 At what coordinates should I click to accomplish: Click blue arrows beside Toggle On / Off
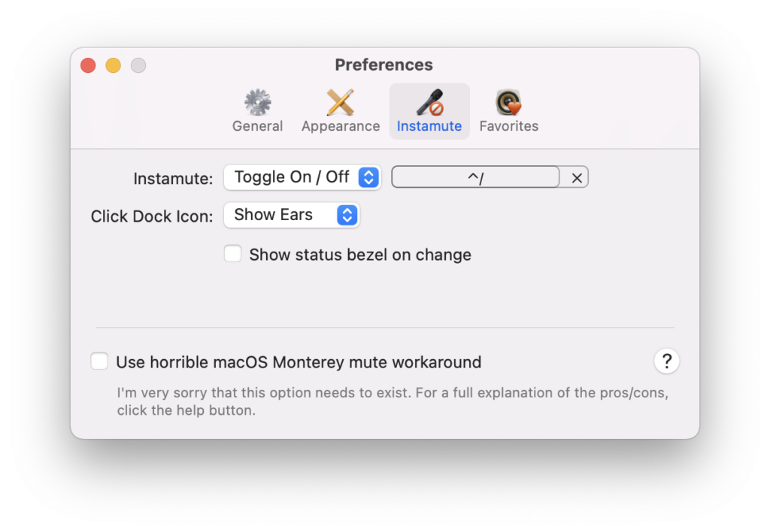click(x=368, y=177)
